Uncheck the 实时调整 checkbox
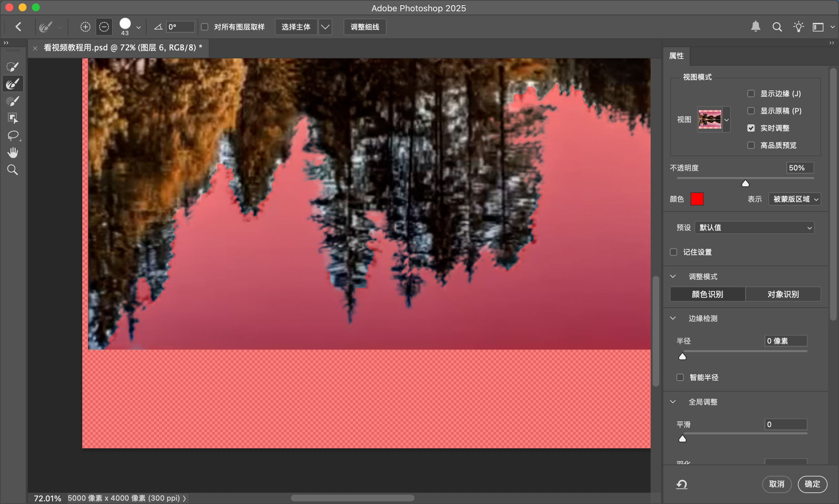Screen dimensions: 839x504 pos(751,128)
